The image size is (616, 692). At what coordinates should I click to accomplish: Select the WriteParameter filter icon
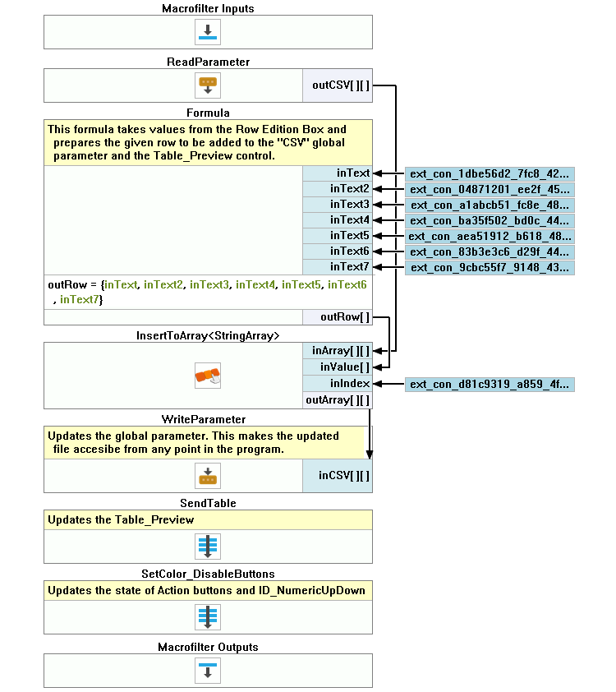208,476
